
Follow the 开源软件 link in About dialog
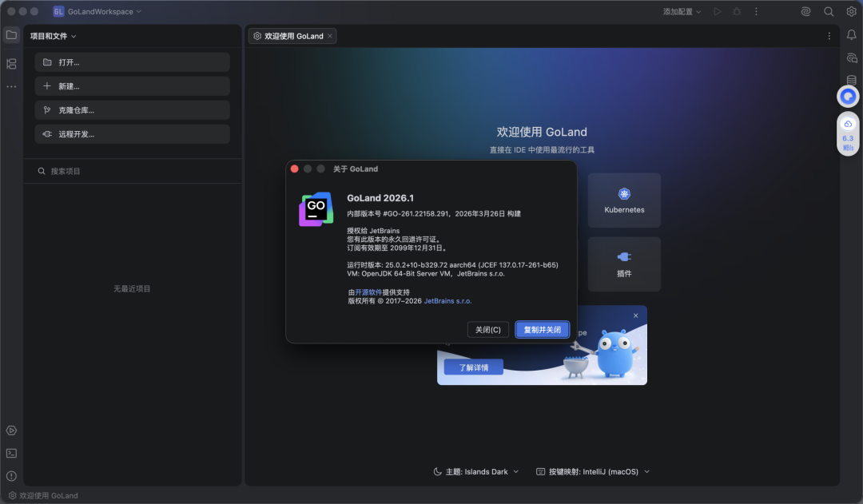pos(368,292)
